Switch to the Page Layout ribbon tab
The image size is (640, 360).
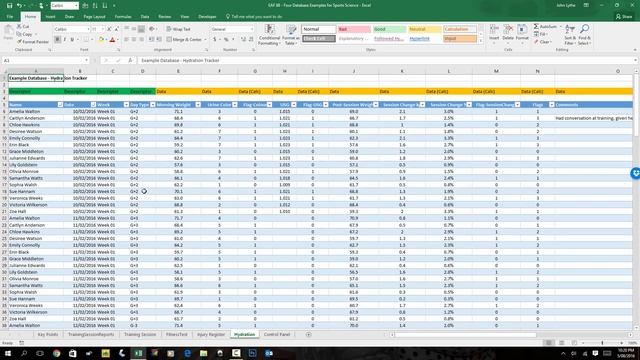(x=94, y=17)
